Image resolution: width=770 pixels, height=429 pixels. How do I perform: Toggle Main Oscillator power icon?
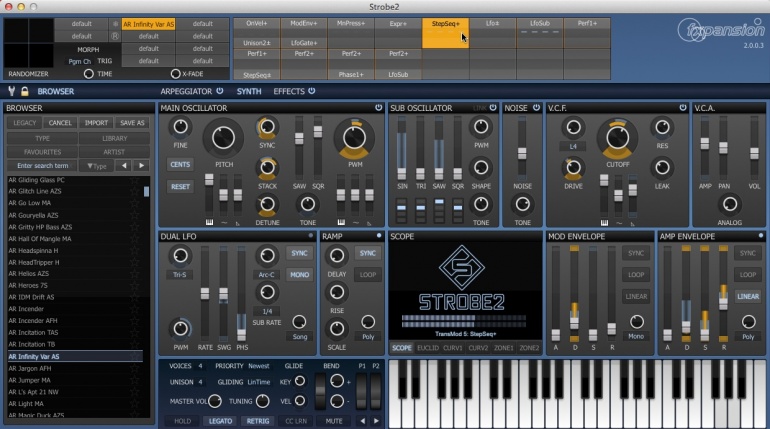378,108
